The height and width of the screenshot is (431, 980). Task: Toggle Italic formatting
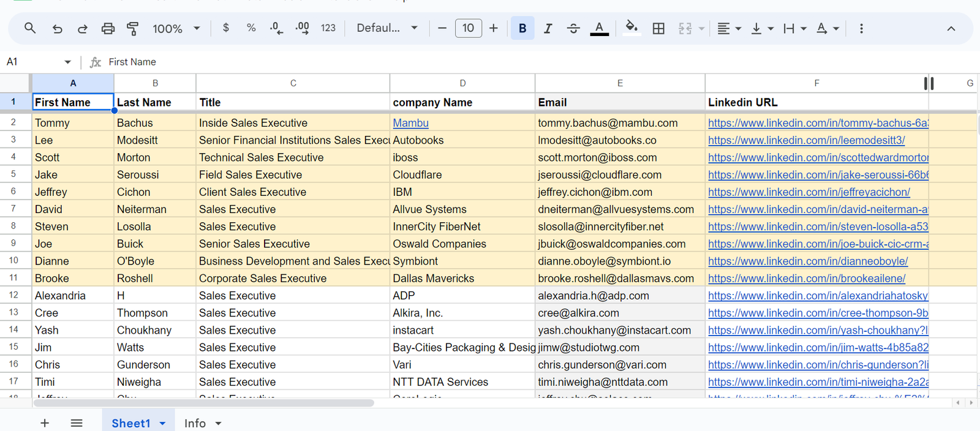point(548,28)
